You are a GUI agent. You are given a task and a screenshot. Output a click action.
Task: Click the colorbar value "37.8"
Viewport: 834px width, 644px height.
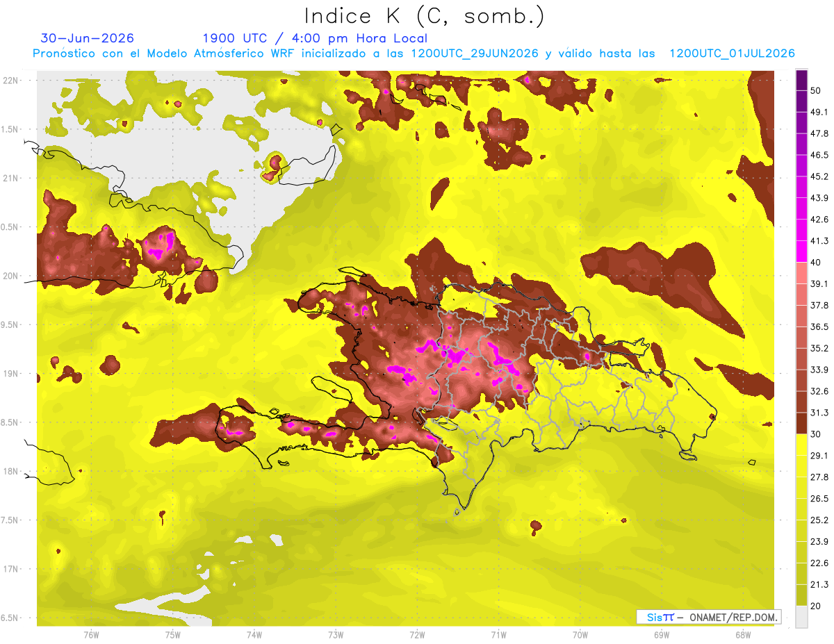[819, 305]
